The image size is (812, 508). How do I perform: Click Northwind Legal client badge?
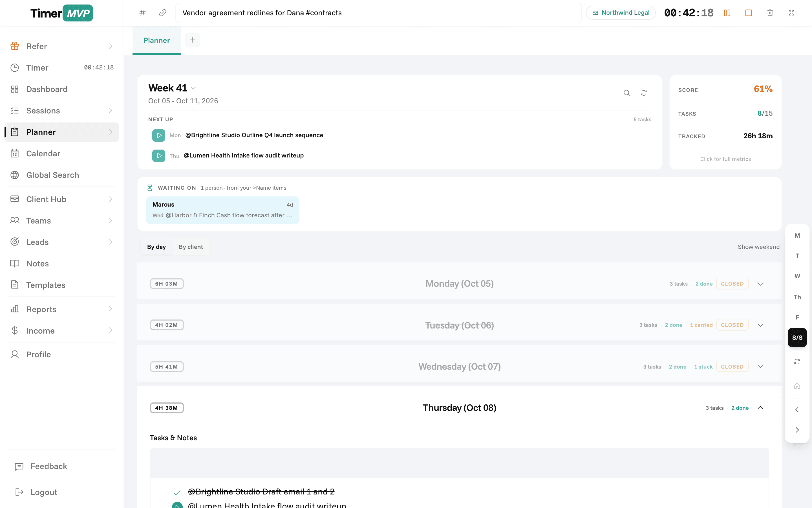click(621, 13)
